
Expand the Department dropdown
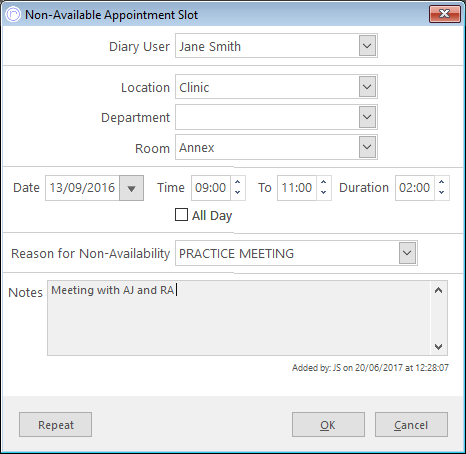click(367, 117)
